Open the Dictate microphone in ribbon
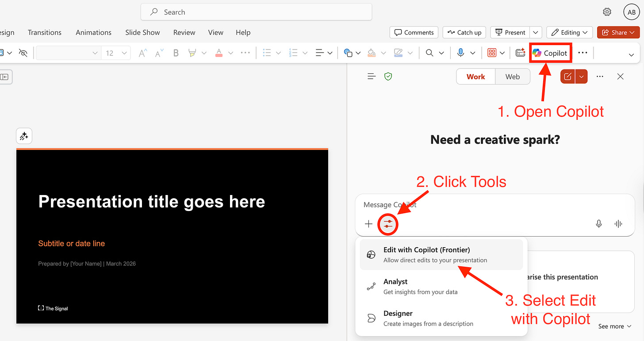Screen dimensions: 644x341 tap(460, 53)
